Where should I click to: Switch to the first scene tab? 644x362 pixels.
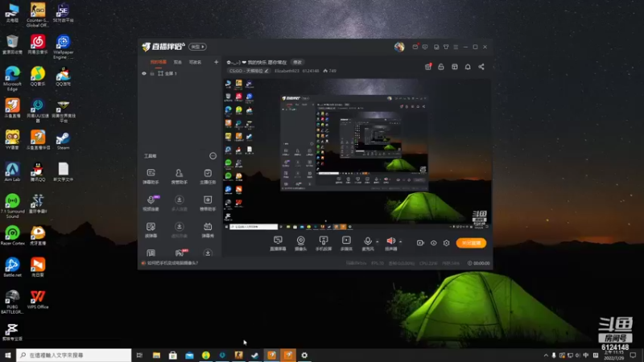coord(159,62)
